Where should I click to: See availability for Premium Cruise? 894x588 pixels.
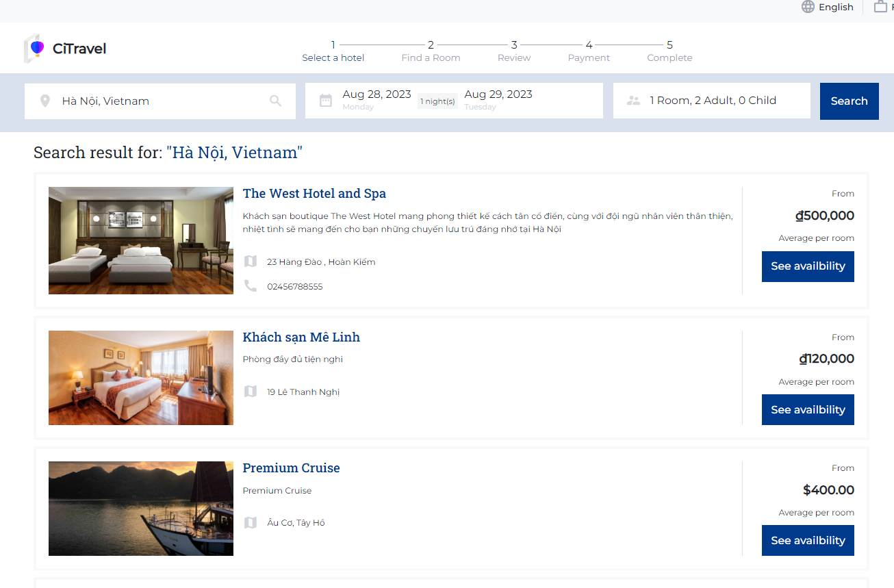[808, 540]
